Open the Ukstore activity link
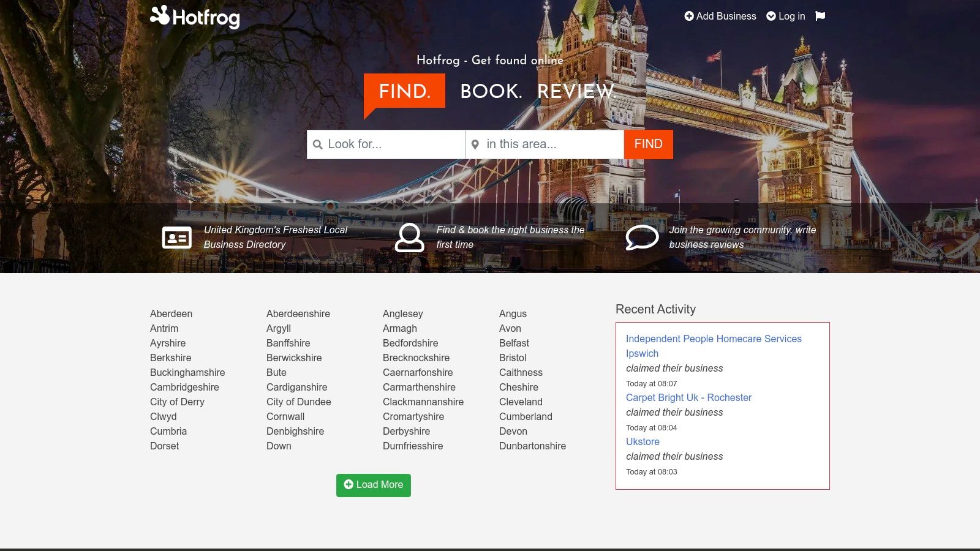The image size is (980, 551). point(643,441)
